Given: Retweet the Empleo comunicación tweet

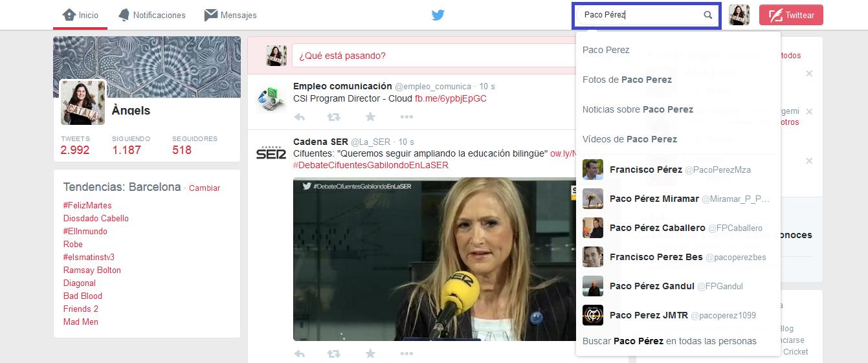Looking at the screenshot, I should [x=333, y=117].
